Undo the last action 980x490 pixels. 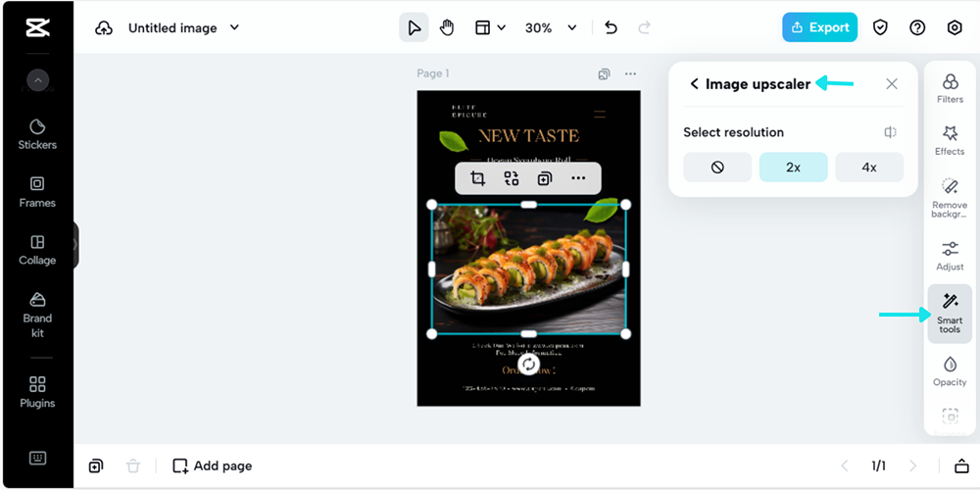[x=612, y=27]
